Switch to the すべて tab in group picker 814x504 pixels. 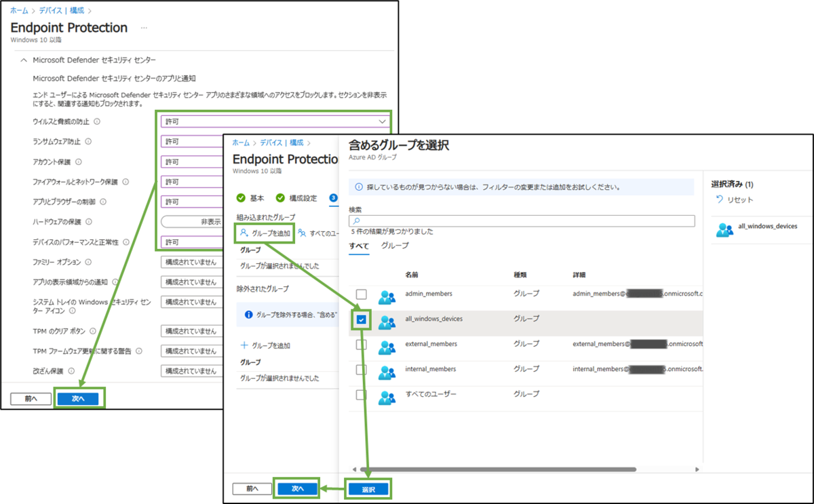tap(359, 246)
